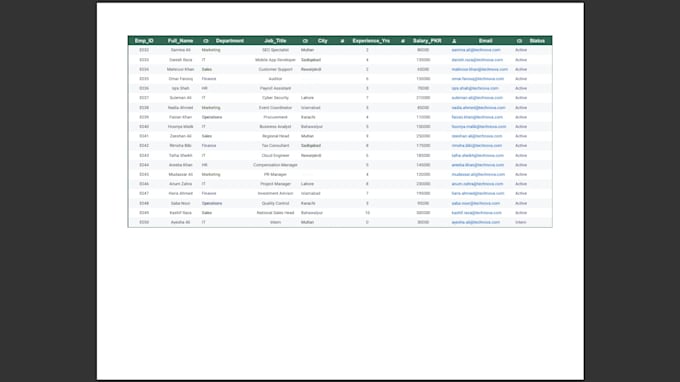Open Samina Ali's email address link

[476, 50]
